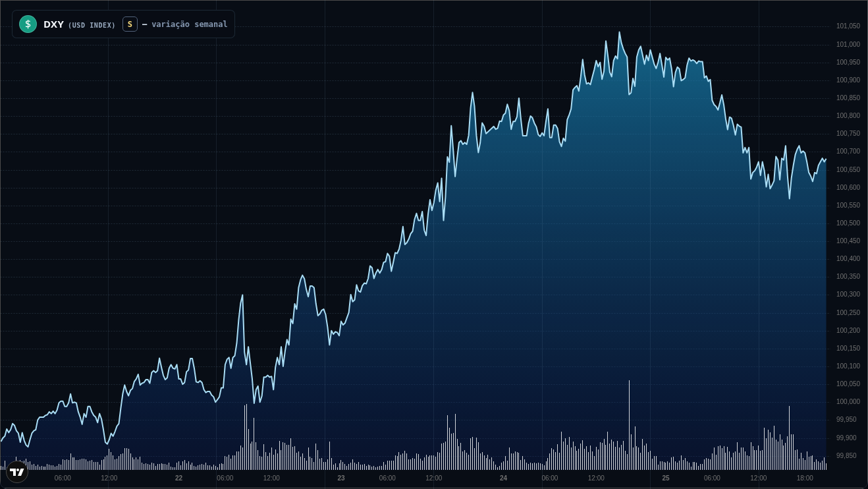Click the green dollar DXY symbol icon
868x489 pixels.
click(28, 24)
